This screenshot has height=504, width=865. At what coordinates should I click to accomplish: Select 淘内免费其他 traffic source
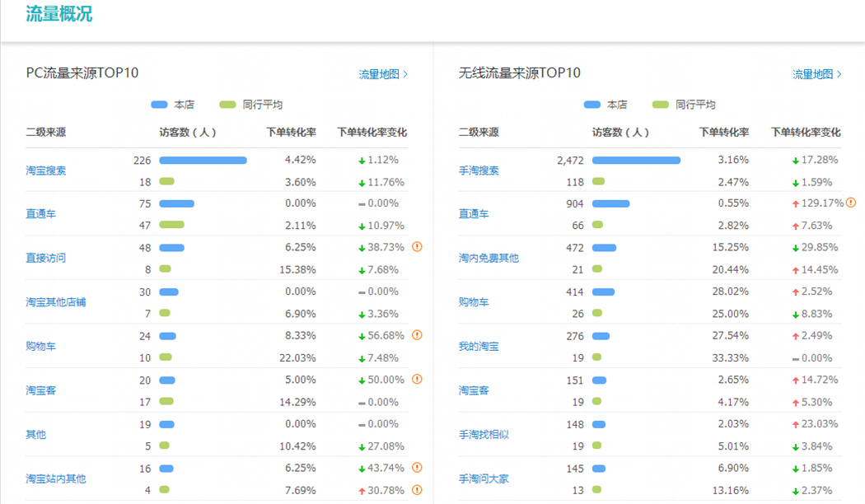coord(489,259)
